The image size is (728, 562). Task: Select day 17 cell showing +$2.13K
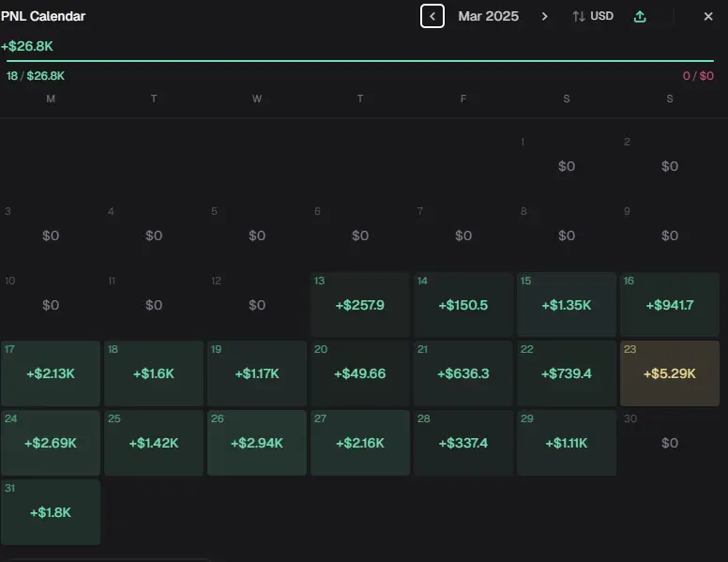[51, 373]
